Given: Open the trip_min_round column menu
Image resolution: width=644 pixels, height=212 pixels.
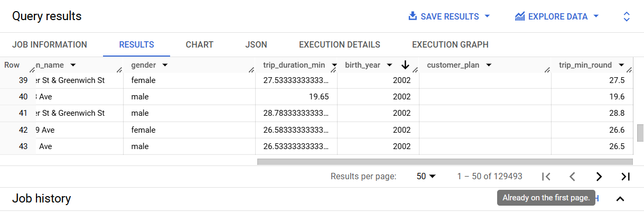Looking at the screenshot, I should coord(622,65).
